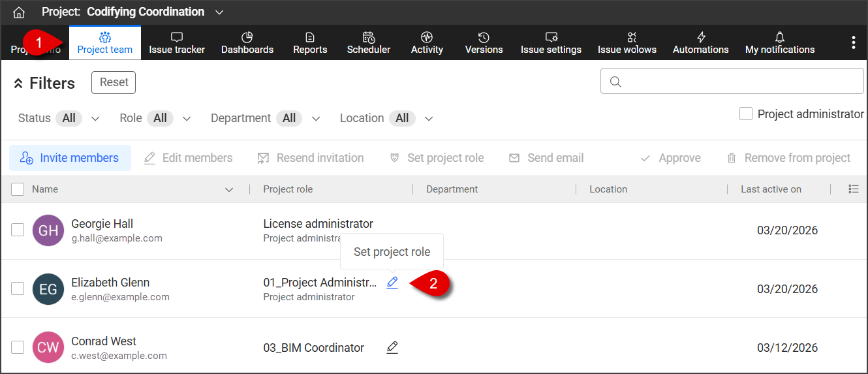Open the three-dot more options menu
Image resolution: width=868 pixels, height=374 pixels.
tap(853, 43)
